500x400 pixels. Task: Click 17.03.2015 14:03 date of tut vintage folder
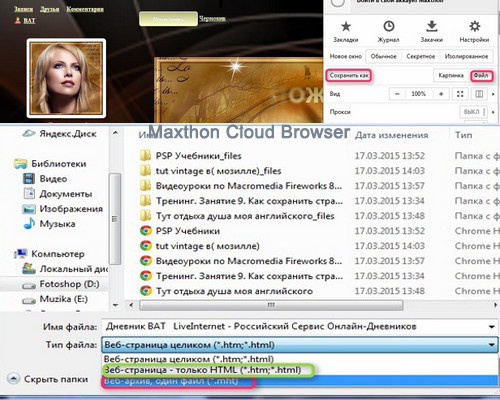(390, 171)
